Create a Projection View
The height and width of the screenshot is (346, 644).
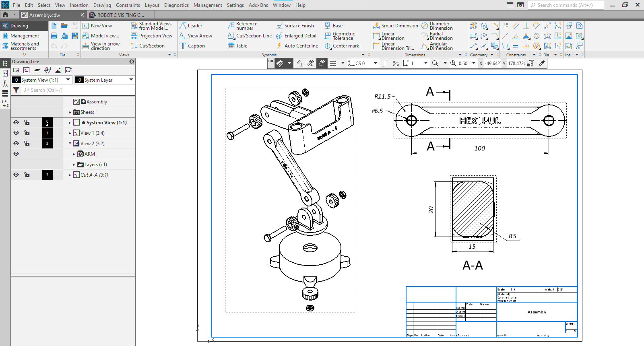pos(151,36)
